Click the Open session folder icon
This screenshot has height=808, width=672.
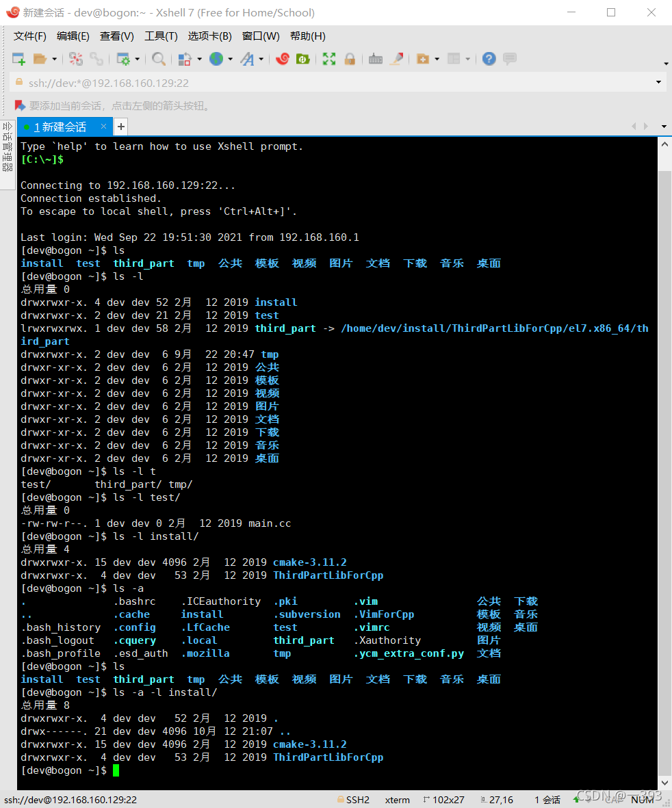click(40, 59)
